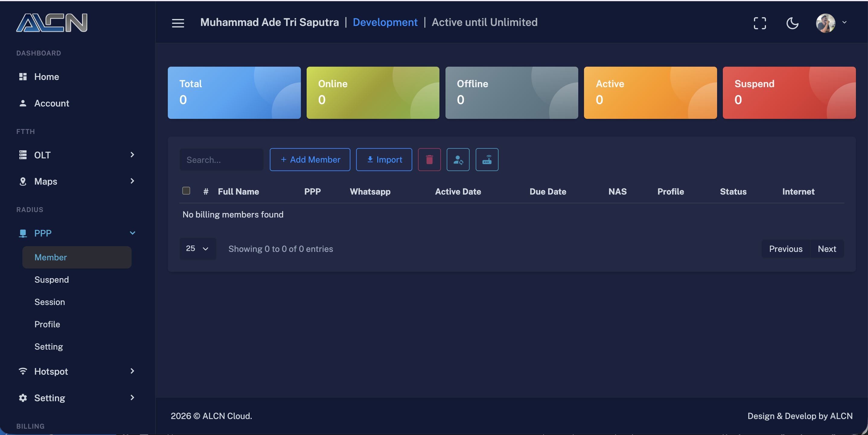The height and width of the screenshot is (435, 868).
Task: Go to the Next page
Action: click(827, 249)
